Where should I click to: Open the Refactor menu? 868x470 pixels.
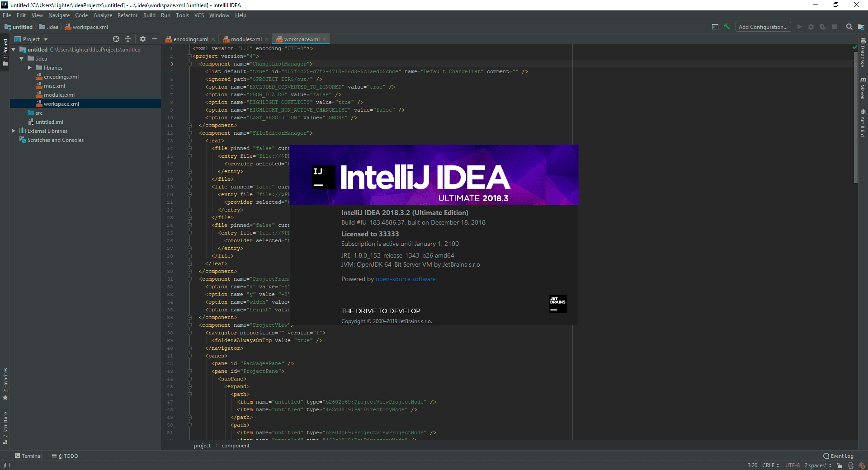point(127,15)
